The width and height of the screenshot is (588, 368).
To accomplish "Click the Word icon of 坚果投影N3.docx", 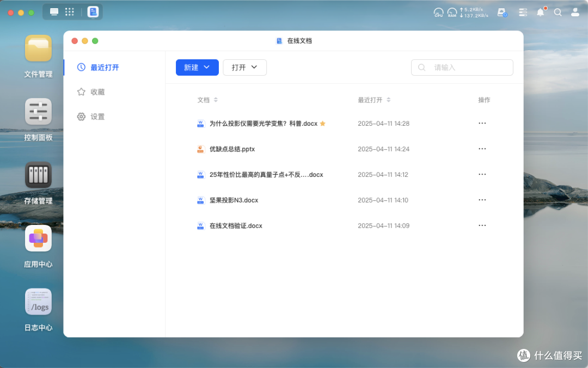I will coord(200,200).
